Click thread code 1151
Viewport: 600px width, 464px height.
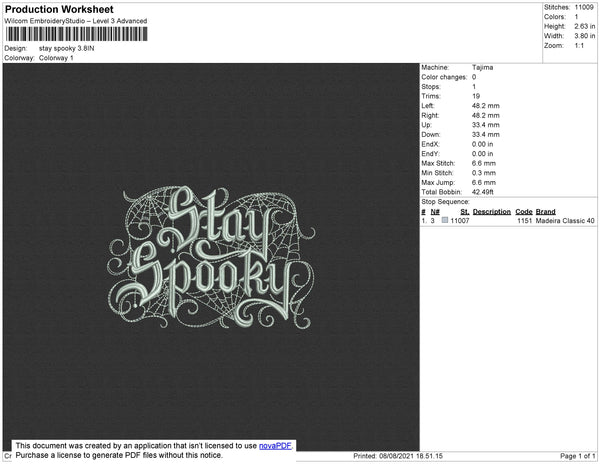pos(525,221)
